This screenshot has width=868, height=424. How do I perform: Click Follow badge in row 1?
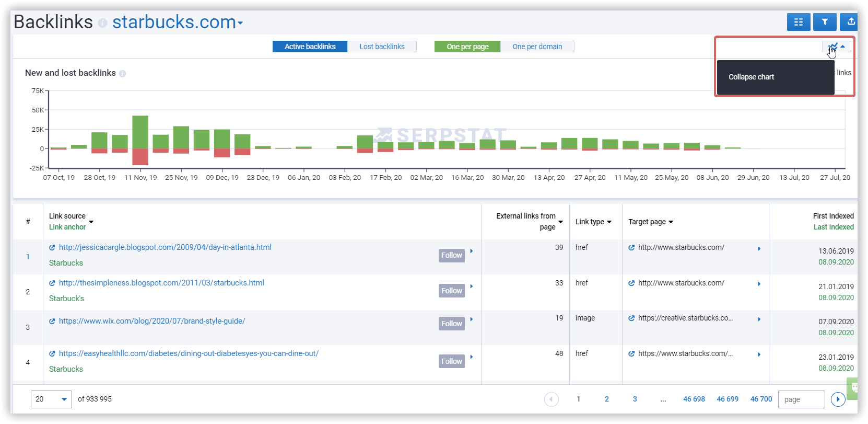(452, 255)
